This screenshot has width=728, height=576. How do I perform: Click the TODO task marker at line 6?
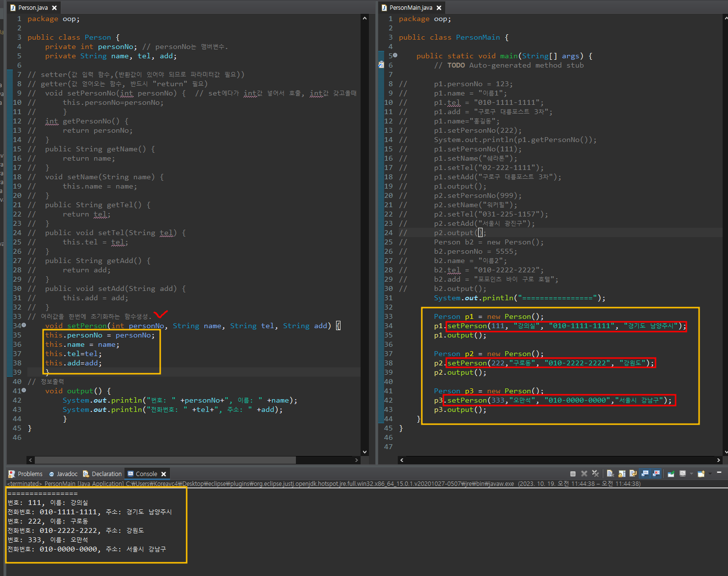coord(381,65)
